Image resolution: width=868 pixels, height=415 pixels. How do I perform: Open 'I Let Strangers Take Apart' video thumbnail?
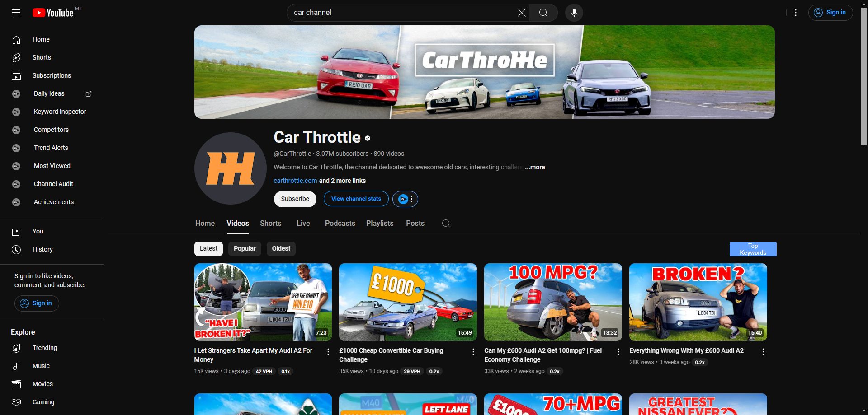tap(263, 302)
